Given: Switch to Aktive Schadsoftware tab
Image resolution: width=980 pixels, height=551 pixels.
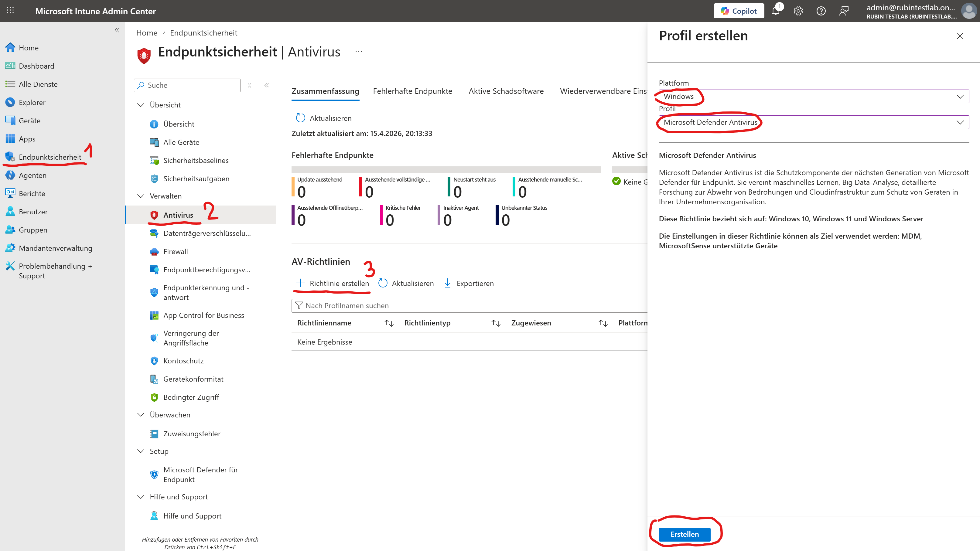Looking at the screenshot, I should click(506, 91).
